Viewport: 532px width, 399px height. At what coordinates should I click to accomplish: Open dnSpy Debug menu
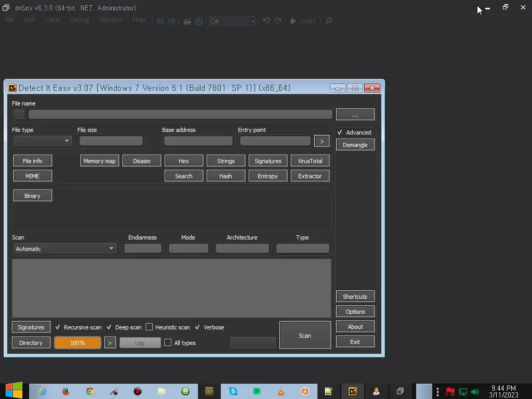pos(79,20)
